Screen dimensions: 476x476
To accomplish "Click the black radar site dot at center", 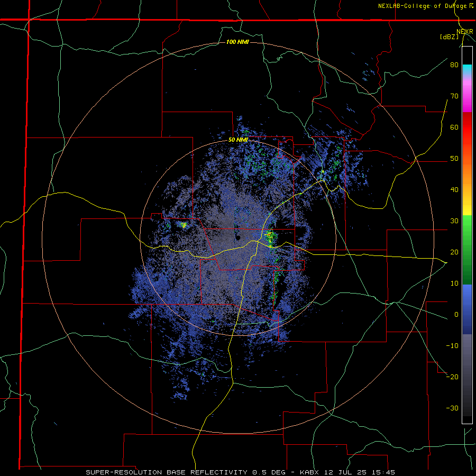I will 239,237.
